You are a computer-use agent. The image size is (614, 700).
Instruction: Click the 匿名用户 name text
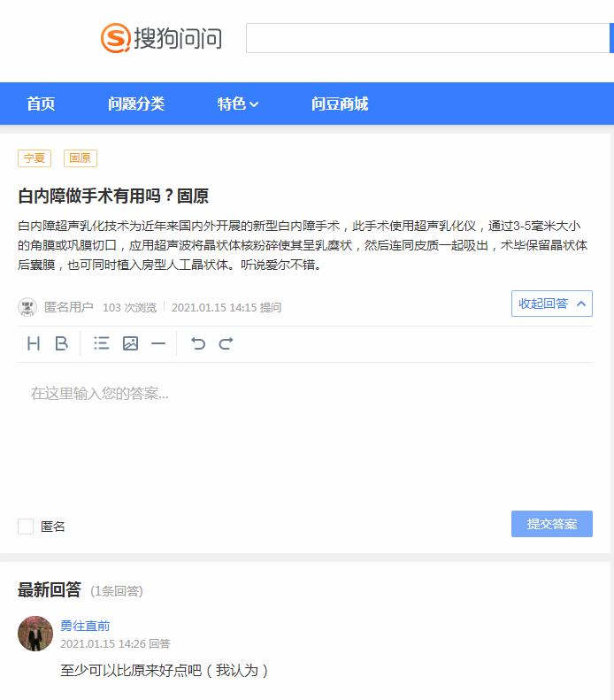[x=69, y=307]
